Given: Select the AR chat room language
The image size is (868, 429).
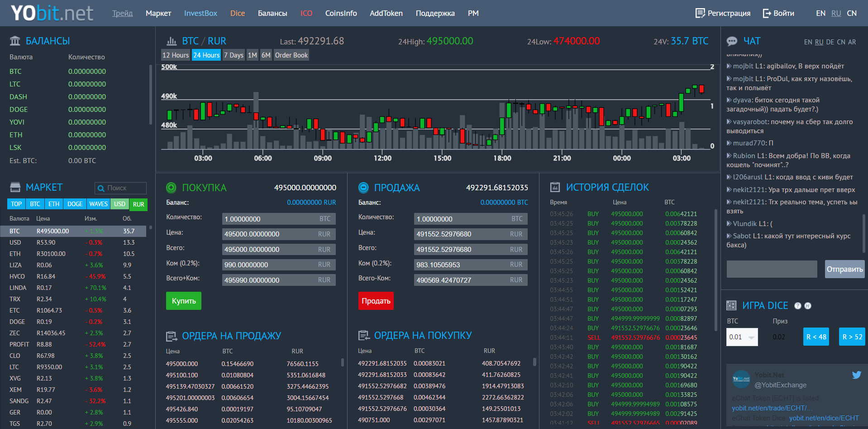Looking at the screenshot, I should [x=852, y=42].
